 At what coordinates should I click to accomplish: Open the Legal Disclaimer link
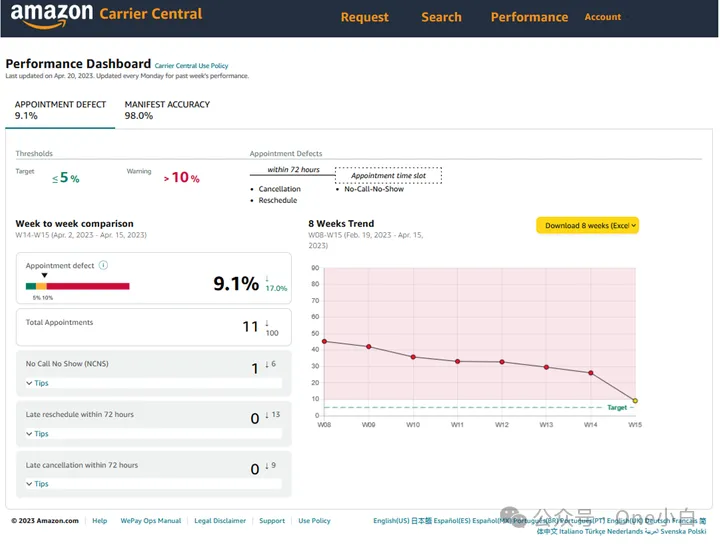point(220,521)
